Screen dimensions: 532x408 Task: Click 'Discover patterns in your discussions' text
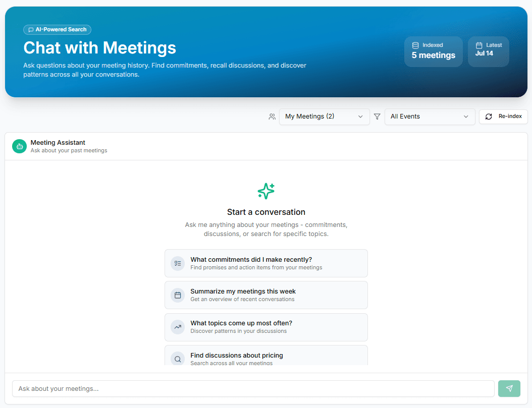coord(239,331)
